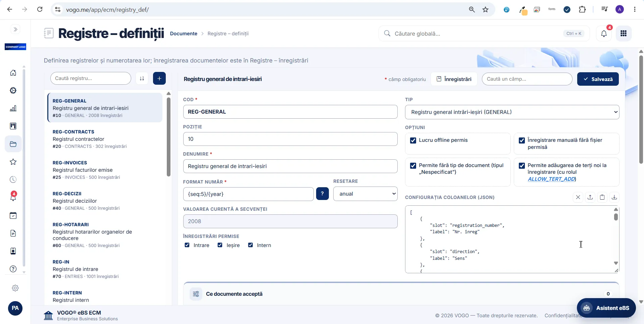Select REG-HOTARARI registry in list
The image size is (644, 324).
(x=105, y=235)
